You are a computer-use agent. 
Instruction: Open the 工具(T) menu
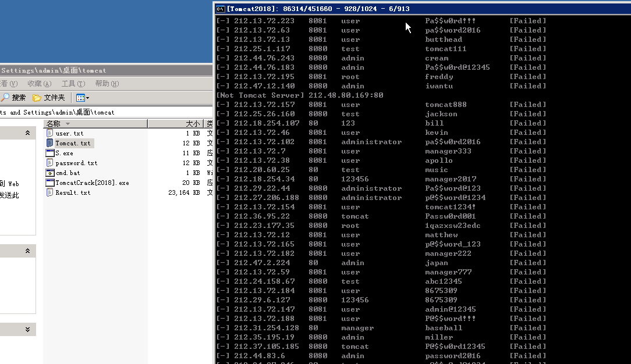click(x=73, y=84)
